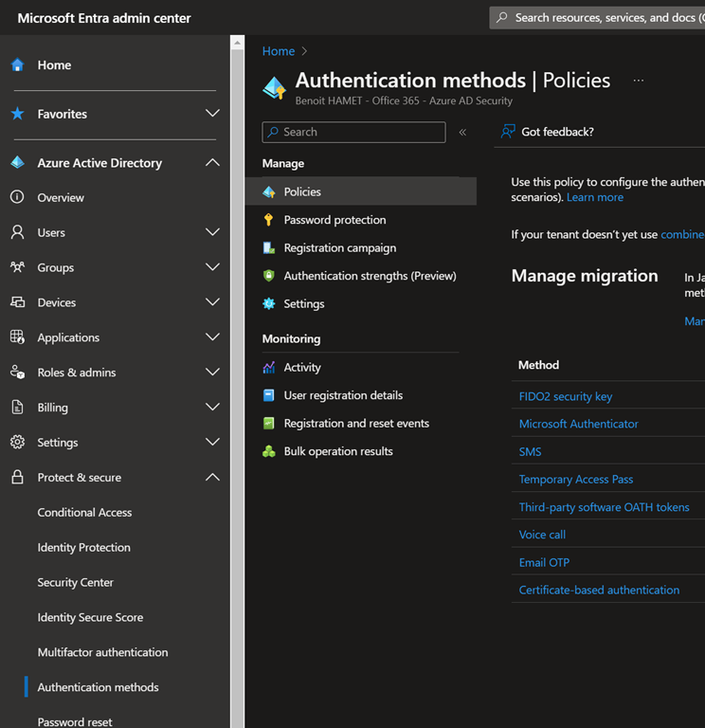The width and height of the screenshot is (705, 728).
Task: Collapse the blade menu with double chevron
Action: click(x=462, y=133)
